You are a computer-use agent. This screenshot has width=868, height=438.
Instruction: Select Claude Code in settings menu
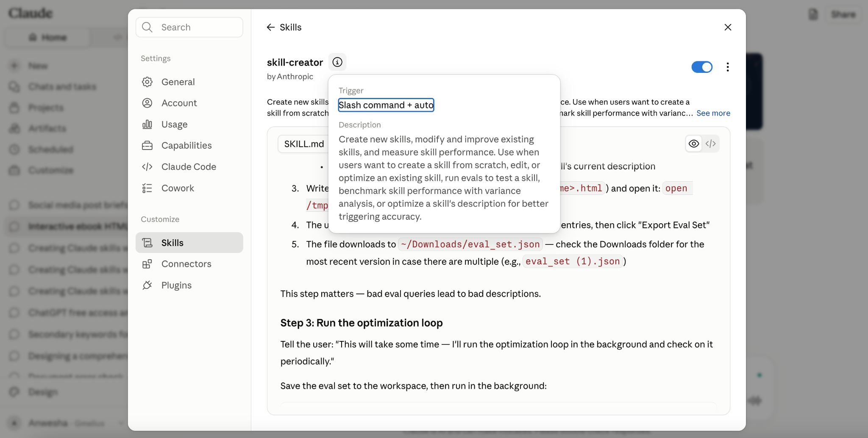189,166
